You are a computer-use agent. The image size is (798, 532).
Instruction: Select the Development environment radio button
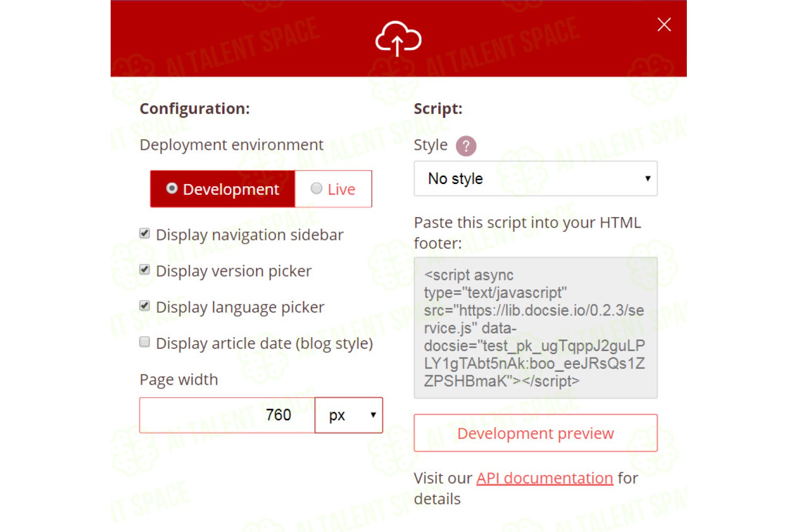tap(171, 188)
